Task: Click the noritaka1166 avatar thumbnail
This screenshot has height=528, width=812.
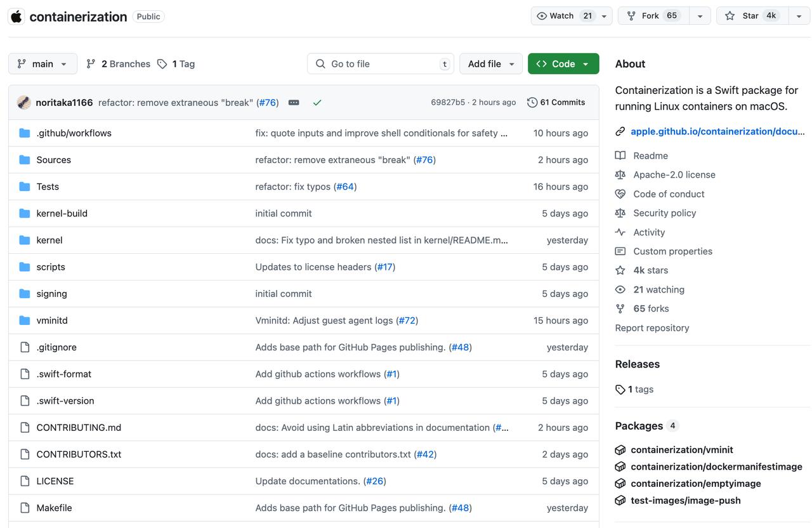Action: [x=23, y=102]
